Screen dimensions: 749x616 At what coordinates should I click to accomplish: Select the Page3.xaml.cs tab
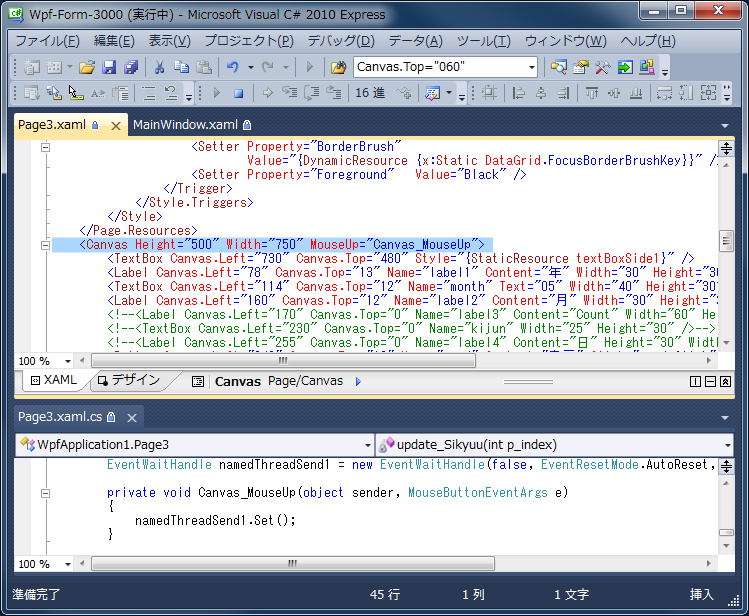(60, 417)
